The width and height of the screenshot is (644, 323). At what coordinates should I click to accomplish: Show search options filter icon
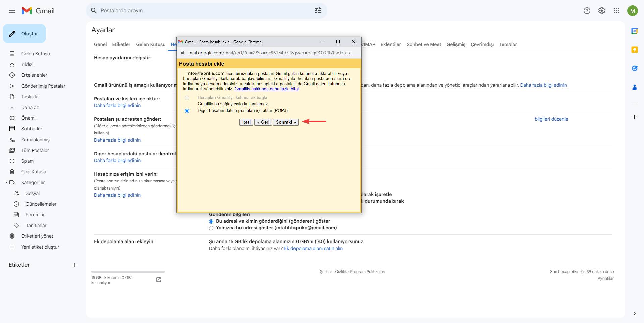318,11
